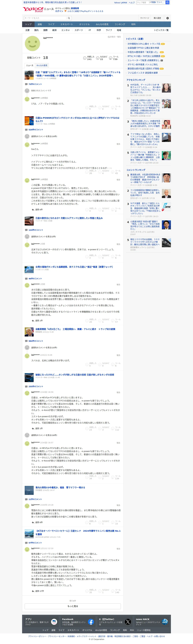193x644 pixels.
Task: Click the comment bubble icon beside 75件のコメント
Action: click(x=26, y=84)
